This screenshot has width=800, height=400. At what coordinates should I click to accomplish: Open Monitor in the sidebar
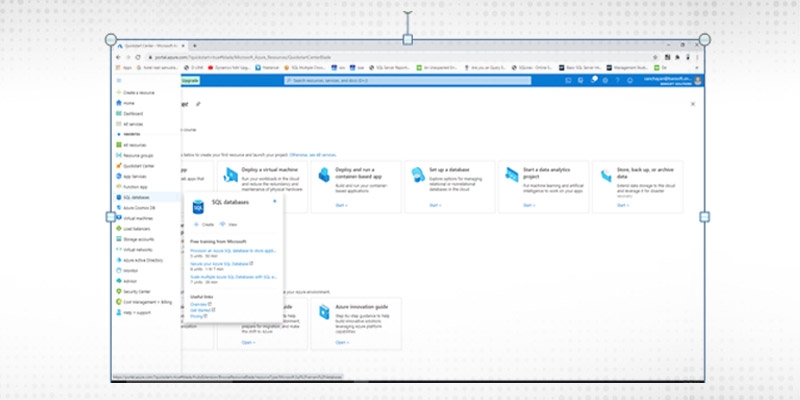click(127, 270)
